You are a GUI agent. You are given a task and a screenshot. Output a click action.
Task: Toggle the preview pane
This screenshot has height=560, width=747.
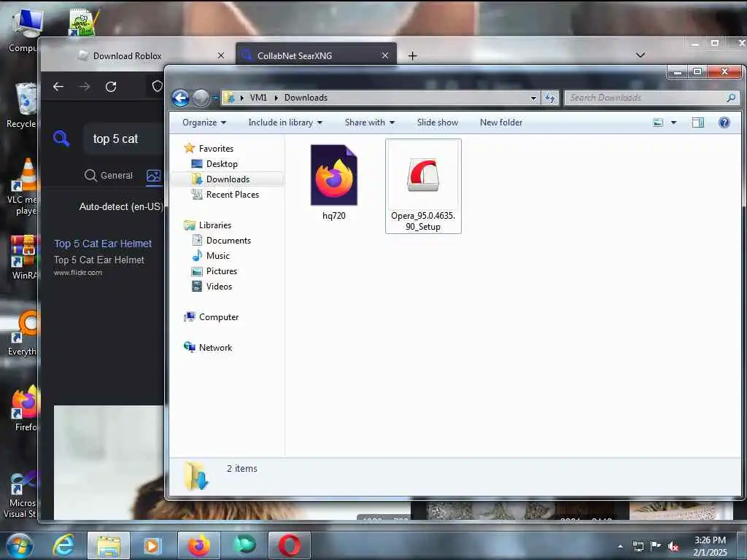[x=698, y=122]
